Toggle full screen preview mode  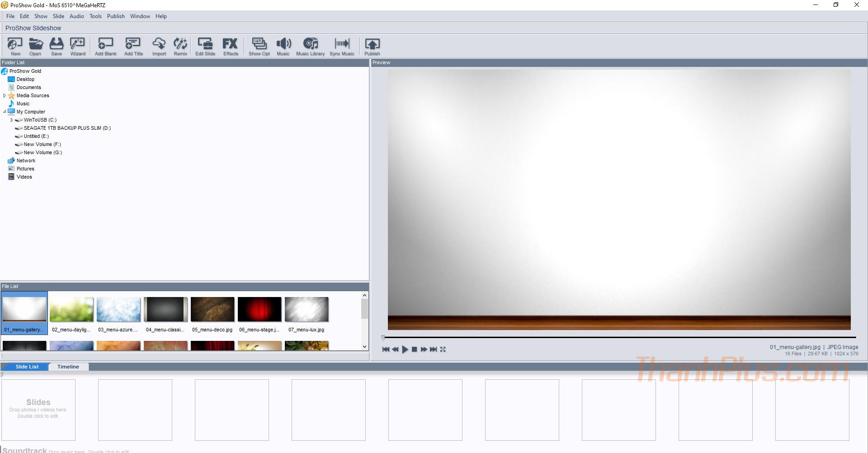pos(443,349)
